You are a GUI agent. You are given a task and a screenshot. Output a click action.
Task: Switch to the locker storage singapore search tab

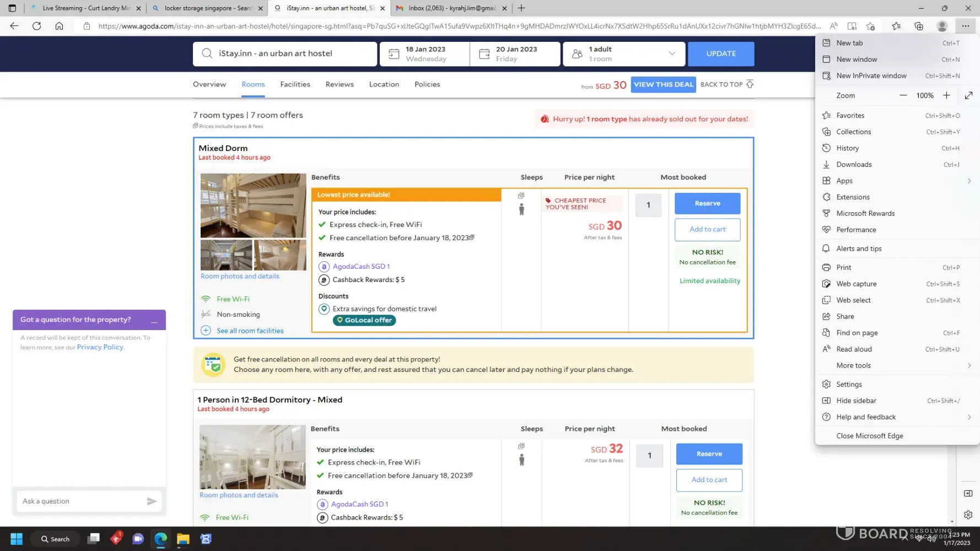click(207, 8)
